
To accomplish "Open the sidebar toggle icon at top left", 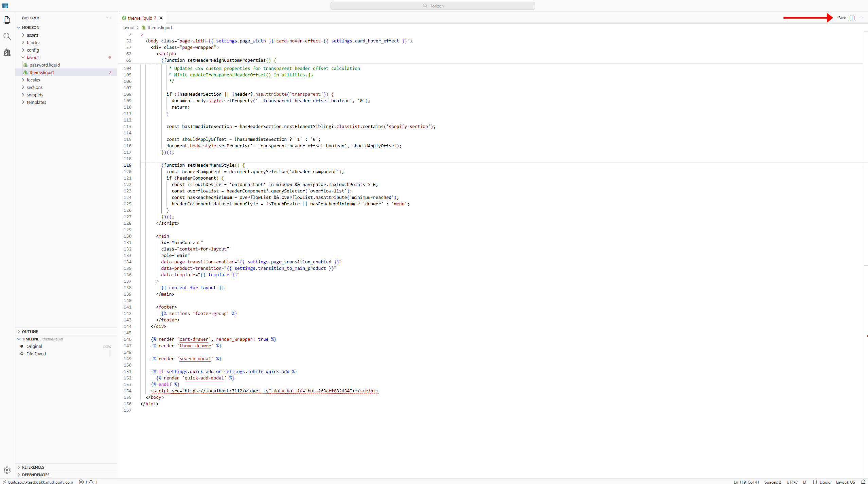I will (5, 6).
